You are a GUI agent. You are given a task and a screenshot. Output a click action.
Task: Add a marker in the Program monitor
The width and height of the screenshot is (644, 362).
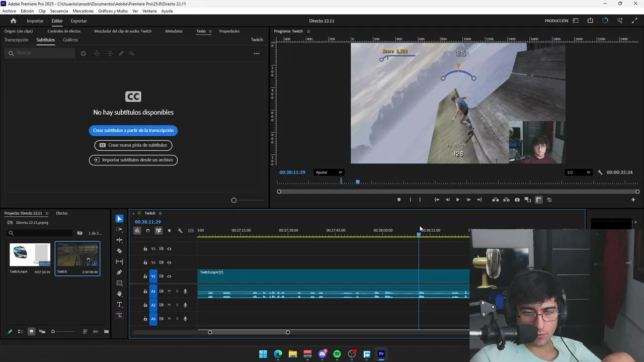pos(399,200)
